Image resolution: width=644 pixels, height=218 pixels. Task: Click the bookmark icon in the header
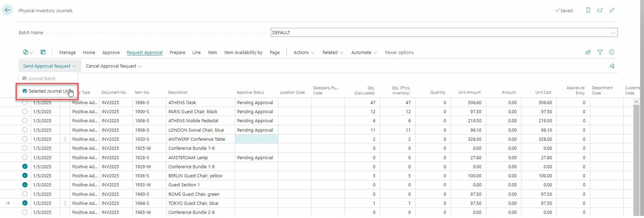coord(588,11)
